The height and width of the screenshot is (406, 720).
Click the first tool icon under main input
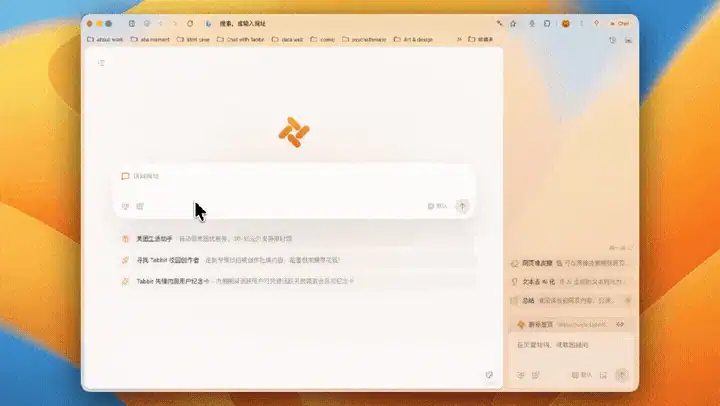(125, 207)
